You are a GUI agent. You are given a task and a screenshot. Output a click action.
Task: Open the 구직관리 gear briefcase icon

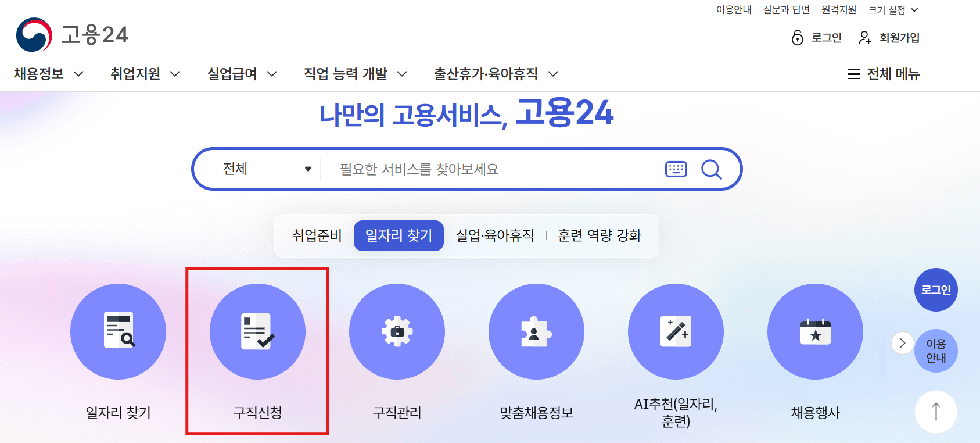[x=397, y=331]
